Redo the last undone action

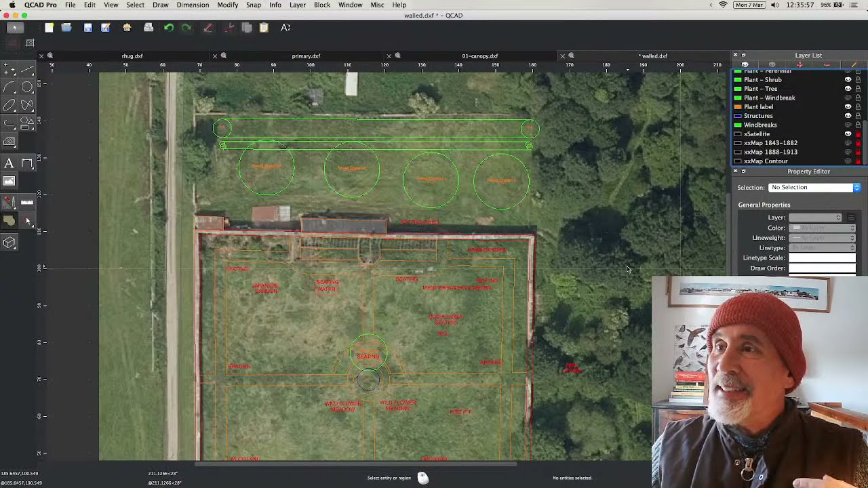click(x=186, y=28)
